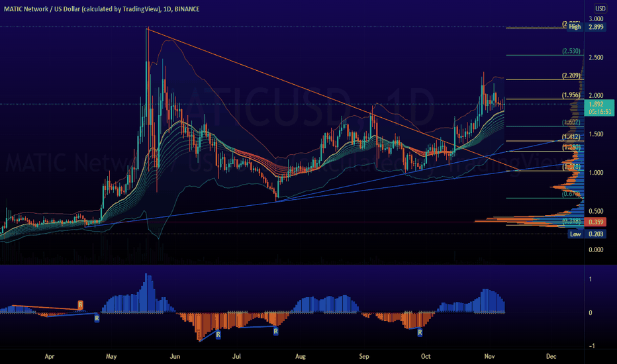Open the USD currency selector
Viewport: 617px width, 364px height.
(600, 8)
